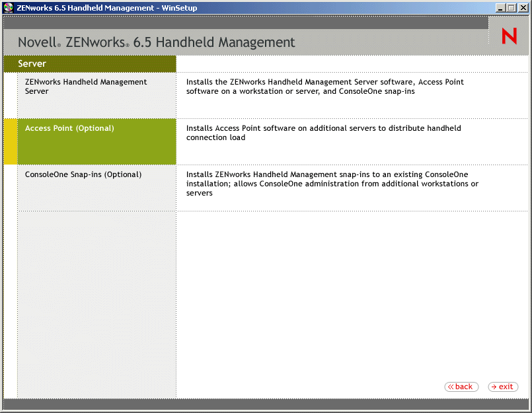This screenshot has height=413, width=532.
Task: Maximize the WinSetup window
Action: pyautogui.click(x=512, y=7)
